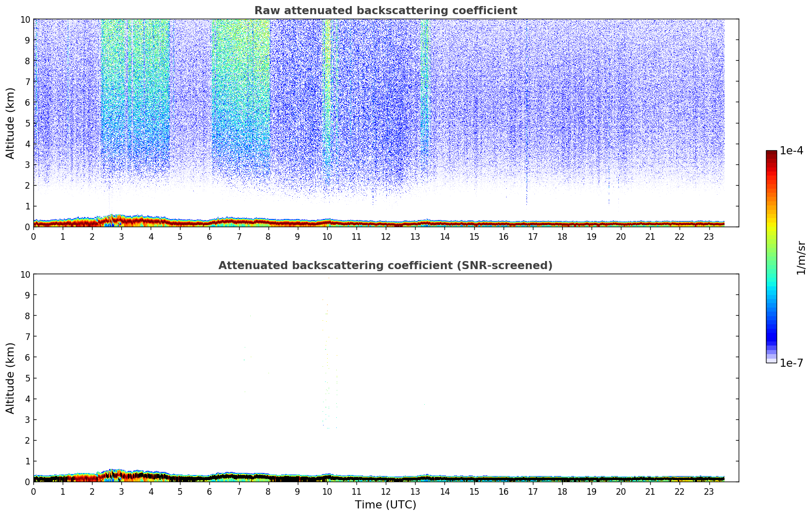
Task: Click the "1e-4" colorbar maximum label
Action: pyautogui.click(x=791, y=151)
